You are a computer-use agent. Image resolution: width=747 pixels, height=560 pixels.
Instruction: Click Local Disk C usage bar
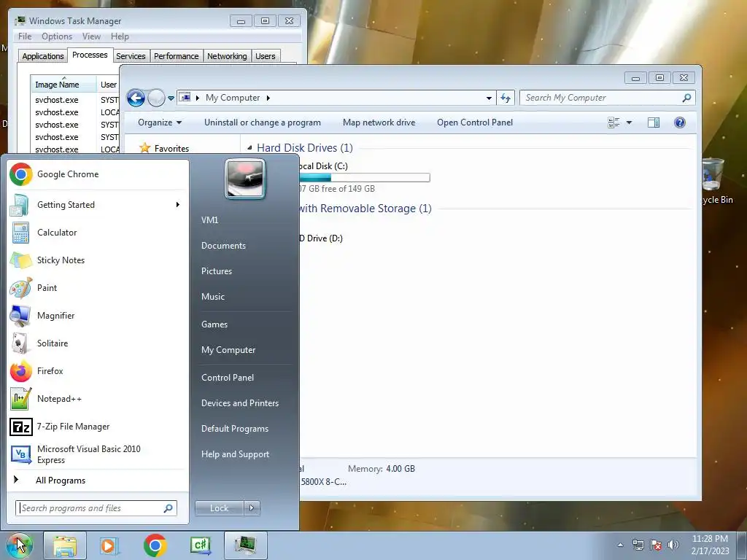point(365,178)
